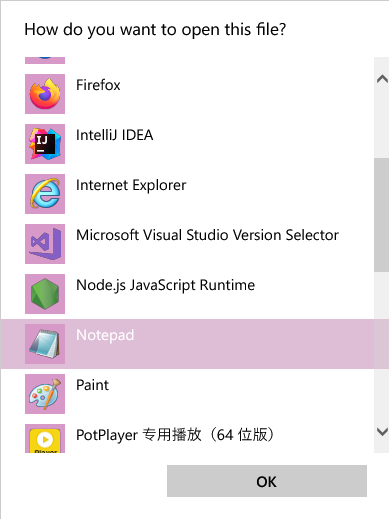Choose Paint from the app list

pos(92,385)
